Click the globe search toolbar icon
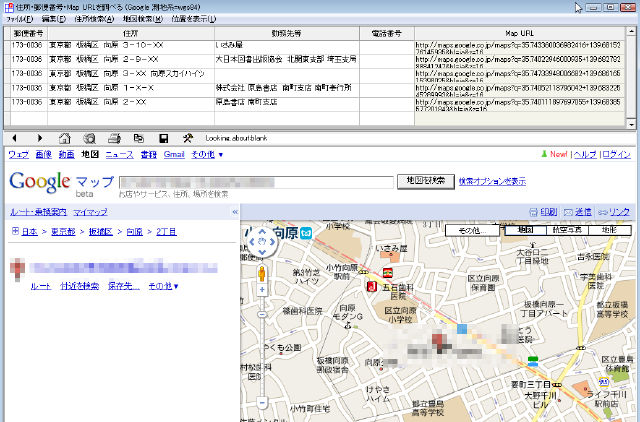The image size is (640, 422). [89, 138]
